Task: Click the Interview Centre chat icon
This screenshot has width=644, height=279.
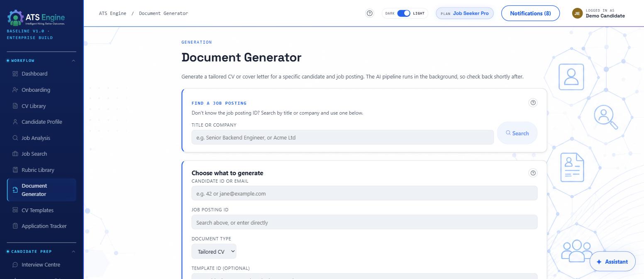Action: [15, 264]
